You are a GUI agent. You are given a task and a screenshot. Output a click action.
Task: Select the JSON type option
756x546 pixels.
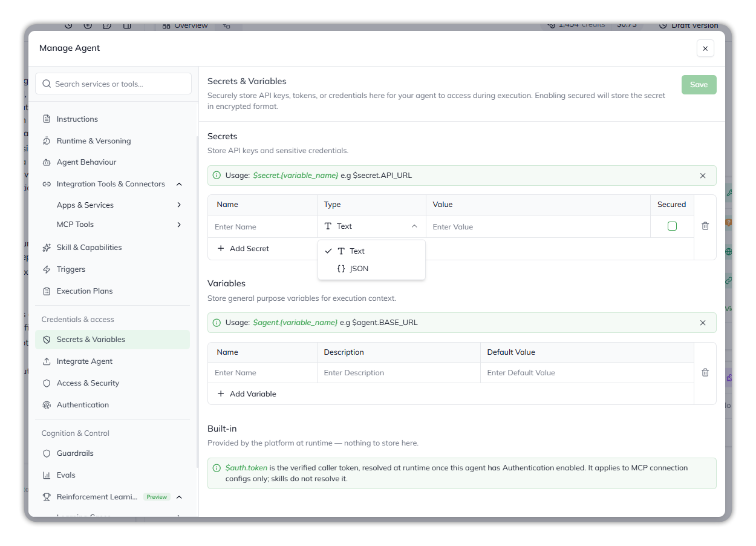(x=371, y=269)
